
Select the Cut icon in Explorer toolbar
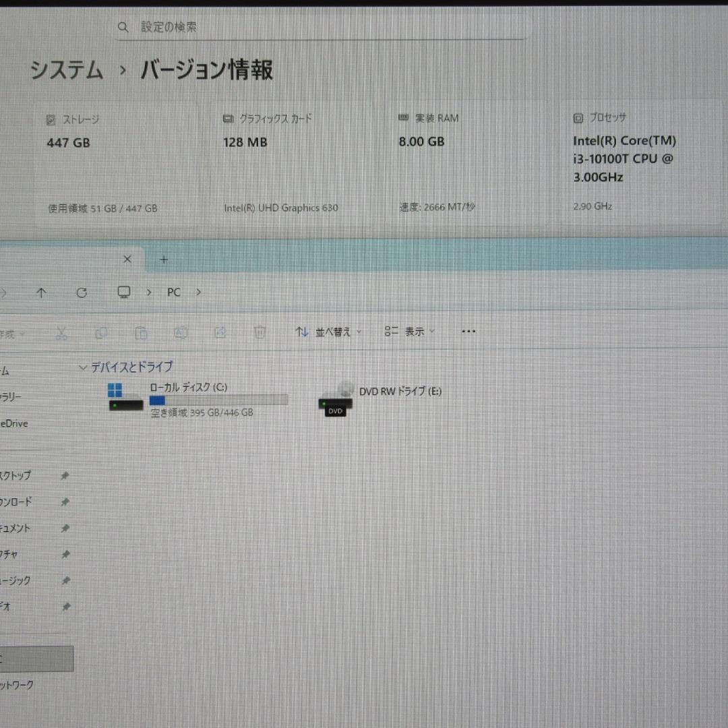61,332
